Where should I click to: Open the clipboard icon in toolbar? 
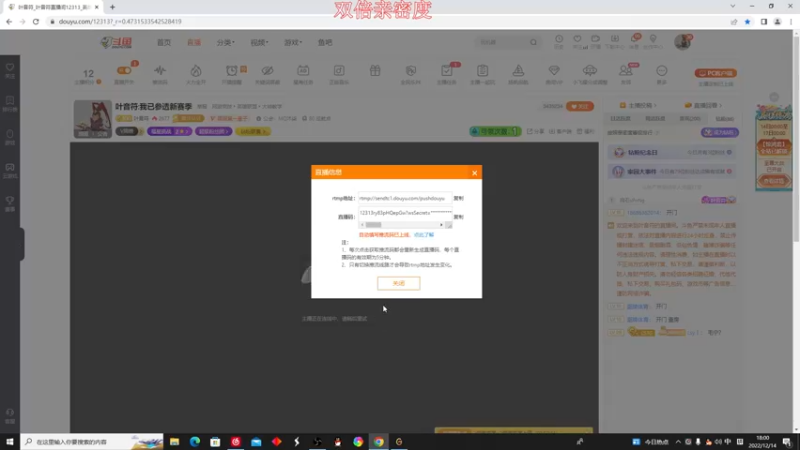(x=482, y=71)
